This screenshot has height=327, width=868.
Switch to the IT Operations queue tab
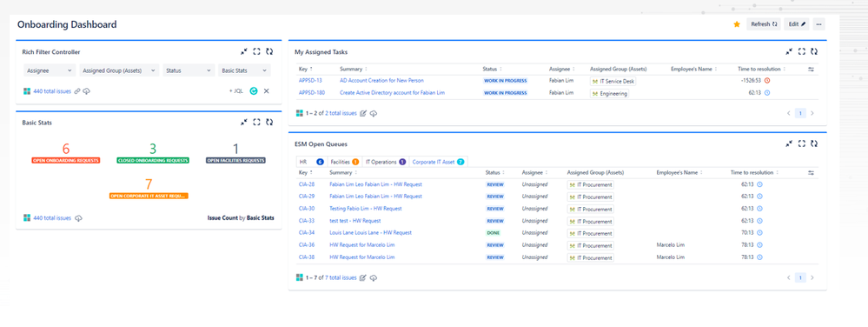tap(385, 162)
